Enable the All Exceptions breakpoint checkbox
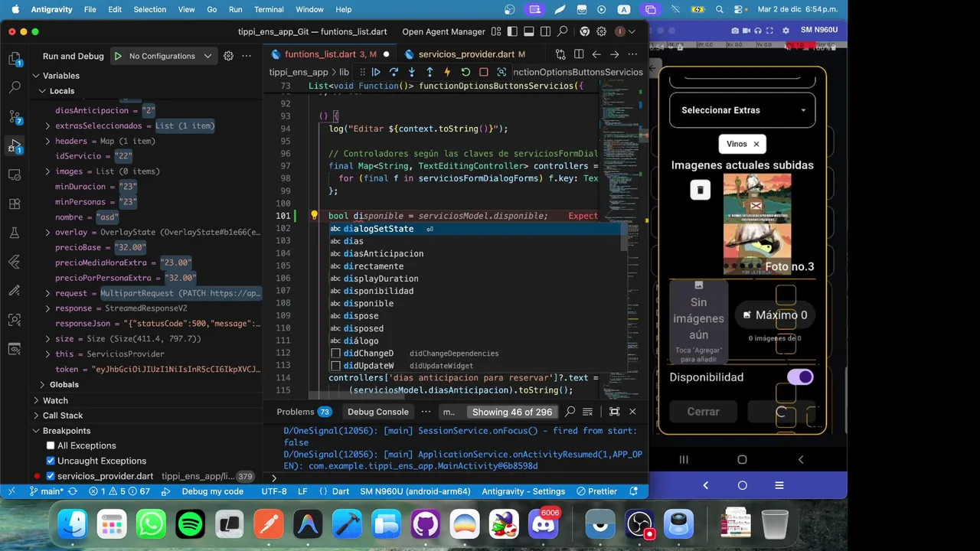This screenshot has width=980, height=551. [x=51, y=445]
